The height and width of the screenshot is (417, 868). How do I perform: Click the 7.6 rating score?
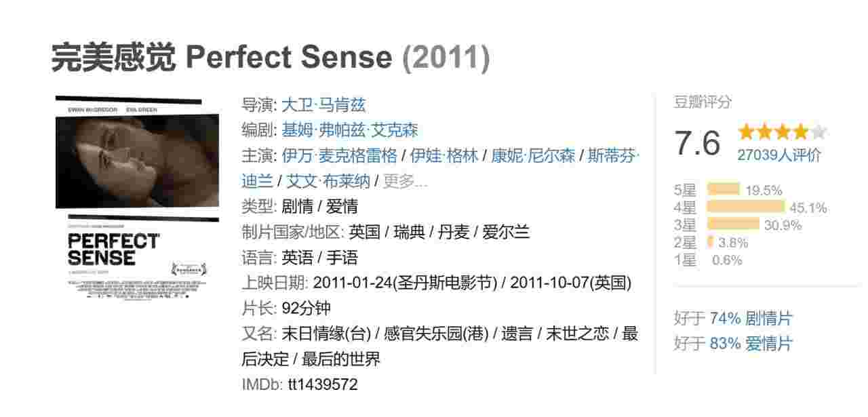click(x=697, y=144)
